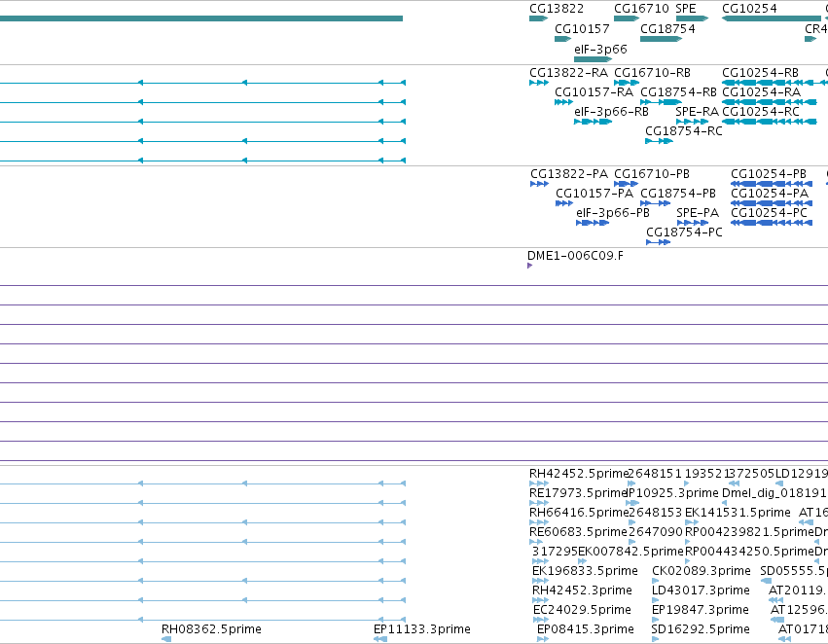Open EST RP004434250.5prime
Image resolution: width=828 pixels, height=644 pixels.
[749, 551]
